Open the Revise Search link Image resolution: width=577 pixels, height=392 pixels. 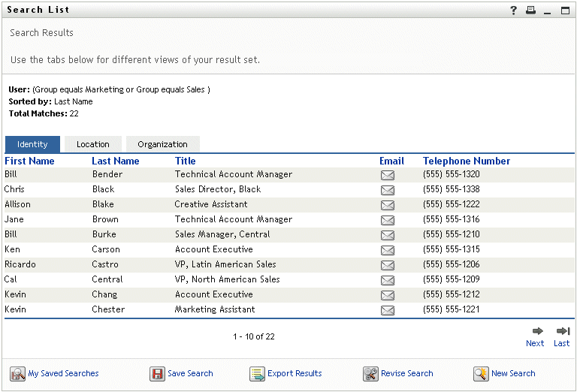point(406,373)
